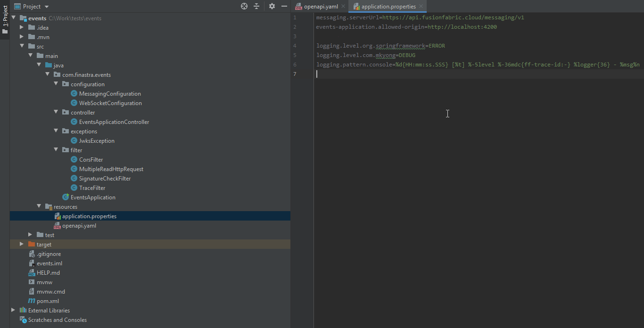Select the HELP.md file
The width and height of the screenshot is (644, 328).
[48, 273]
